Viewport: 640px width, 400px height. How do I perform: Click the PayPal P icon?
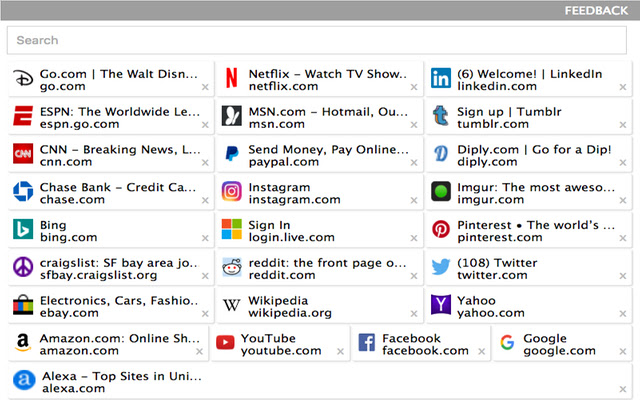click(x=231, y=153)
